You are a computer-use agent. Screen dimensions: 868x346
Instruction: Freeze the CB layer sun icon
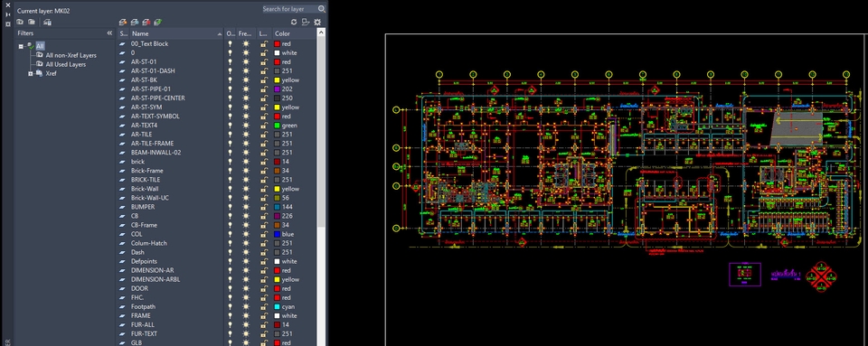coord(246,216)
